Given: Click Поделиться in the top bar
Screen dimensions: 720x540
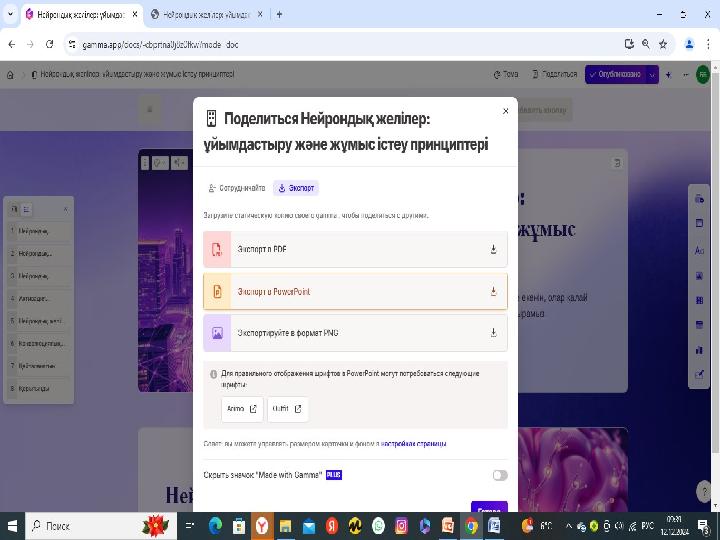Looking at the screenshot, I should tap(554, 74).
